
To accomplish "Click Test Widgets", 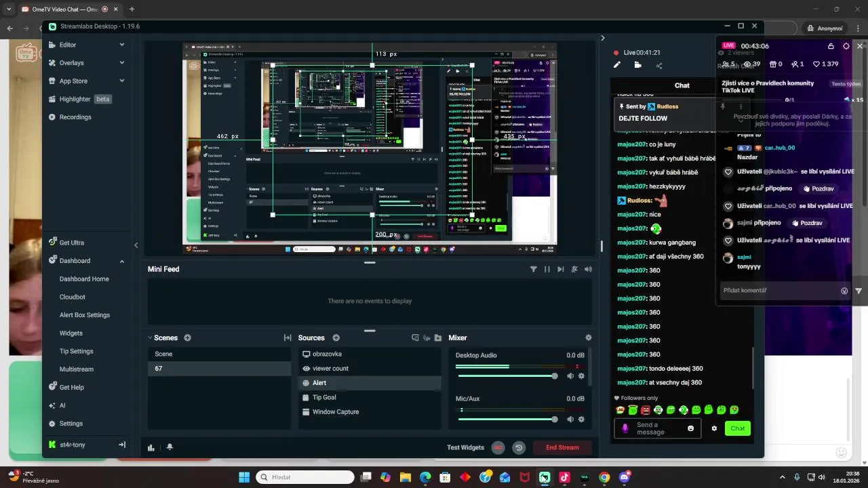I will coord(465,447).
